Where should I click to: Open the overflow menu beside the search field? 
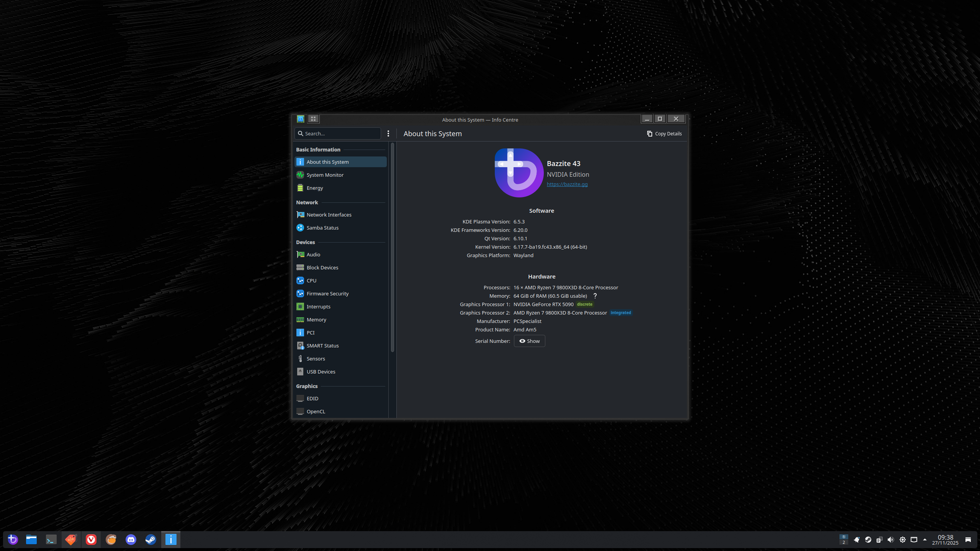coord(388,133)
